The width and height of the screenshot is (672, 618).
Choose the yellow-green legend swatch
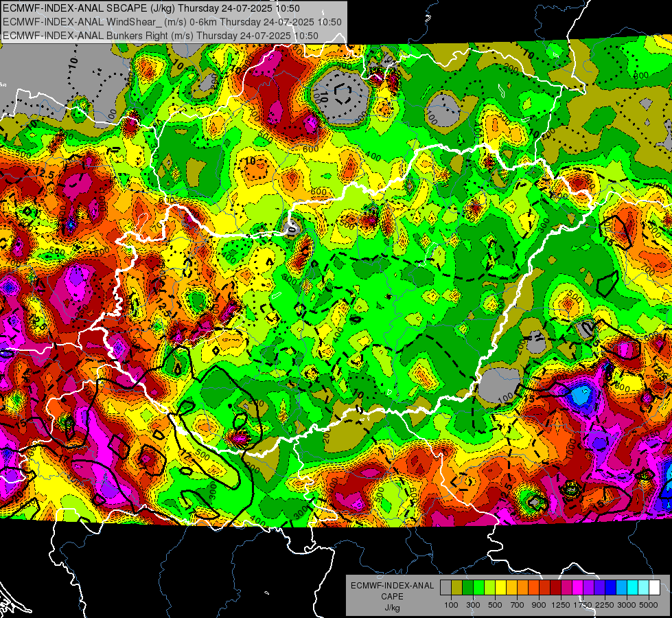[x=490, y=588]
